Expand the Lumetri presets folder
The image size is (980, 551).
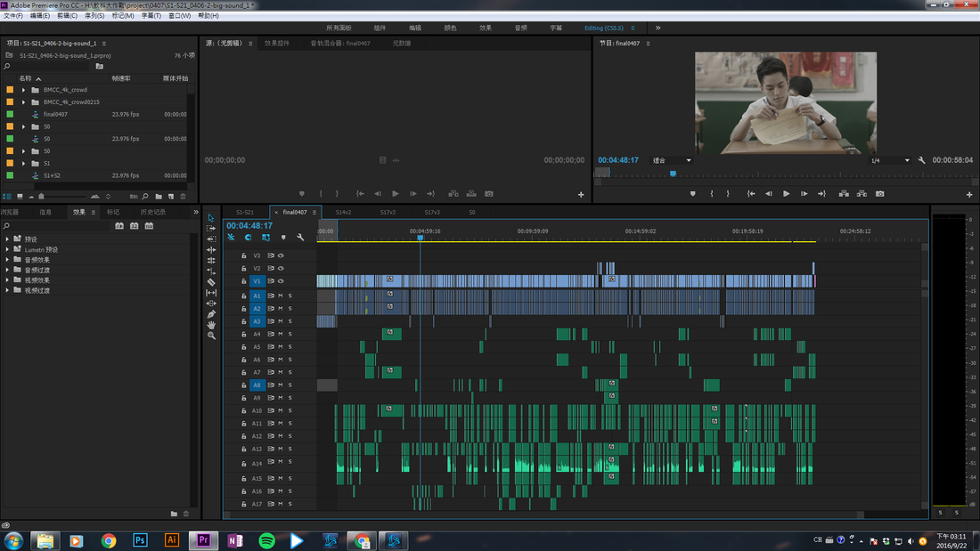[7, 249]
